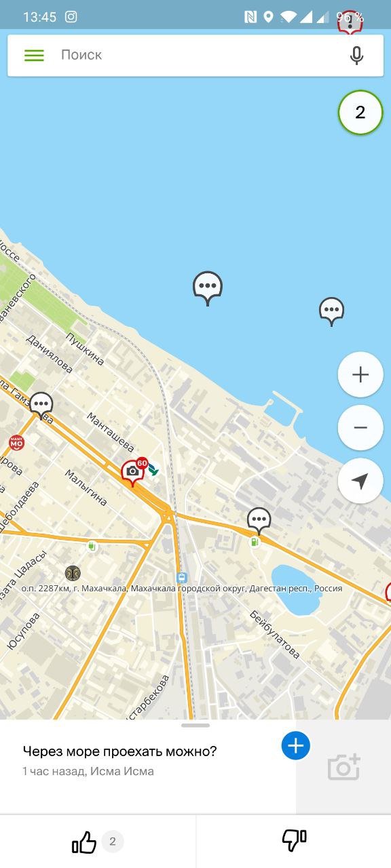Select the chat marker on Гамзатова street
The image size is (391, 868).
[41, 406]
